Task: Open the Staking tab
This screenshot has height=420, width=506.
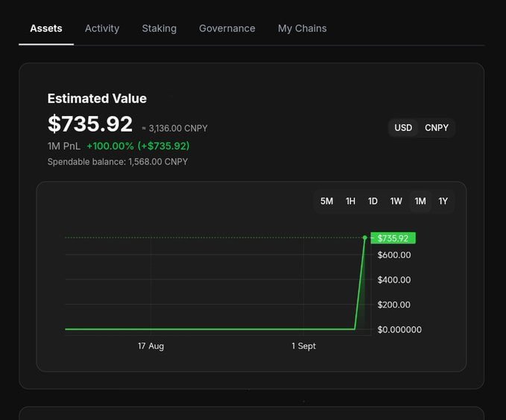Action: coord(159,28)
